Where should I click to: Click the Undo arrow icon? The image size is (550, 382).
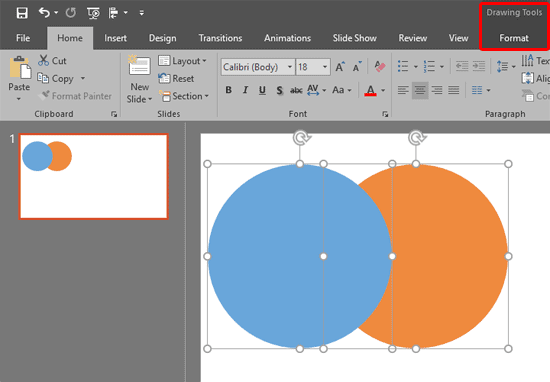pos(44,13)
